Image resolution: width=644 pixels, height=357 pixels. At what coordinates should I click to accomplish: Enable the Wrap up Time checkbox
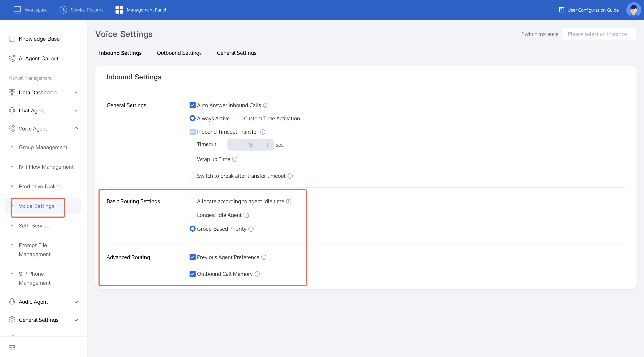click(192, 159)
